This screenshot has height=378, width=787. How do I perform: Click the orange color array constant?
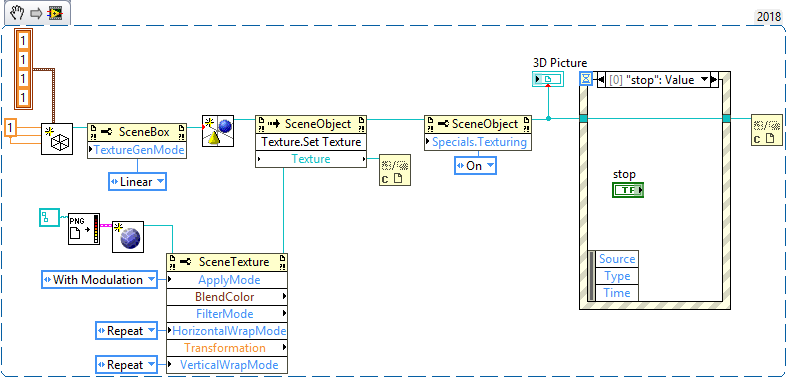pos(23,69)
